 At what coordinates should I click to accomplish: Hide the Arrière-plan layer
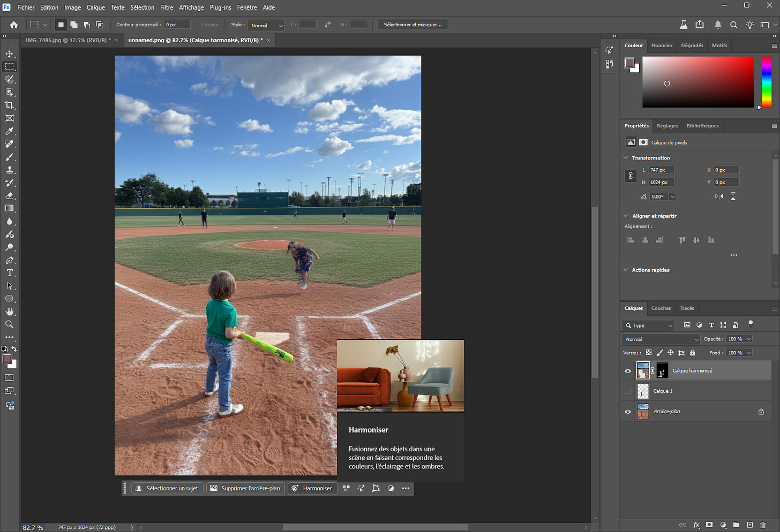pyautogui.click(x=628, y=412)
